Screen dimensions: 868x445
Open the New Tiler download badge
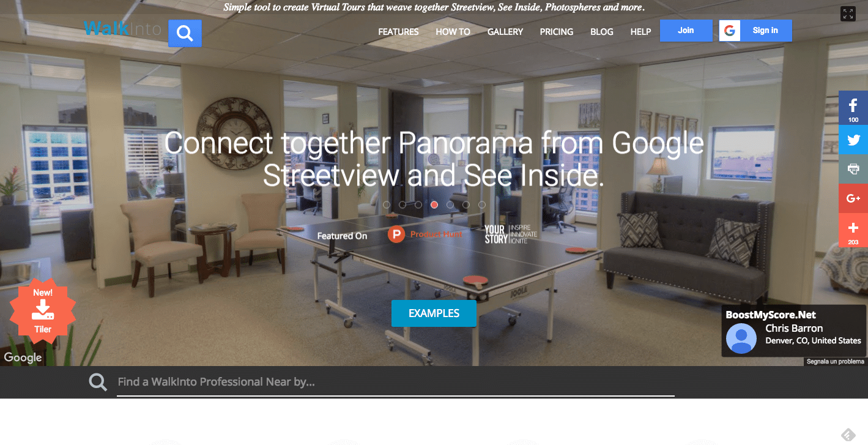[x=43, y=311]
